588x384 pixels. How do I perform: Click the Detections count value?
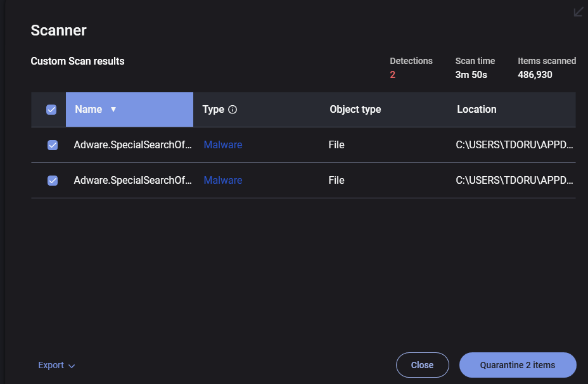[393, 75]
